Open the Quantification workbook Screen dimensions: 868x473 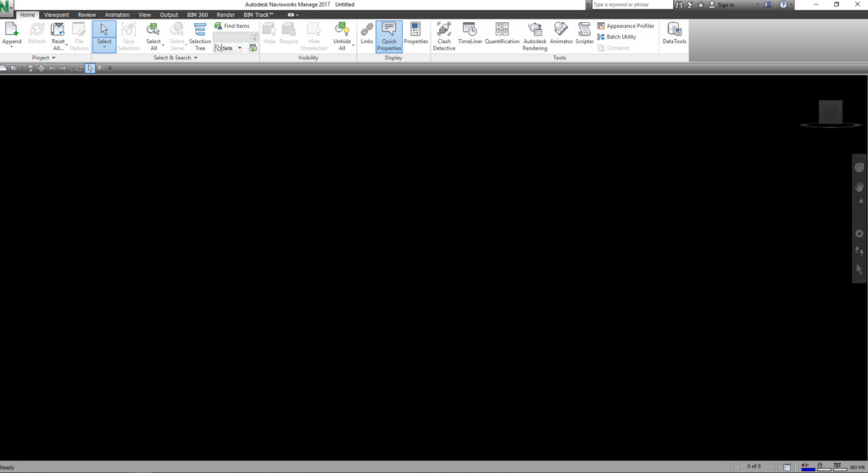point(502,31)
